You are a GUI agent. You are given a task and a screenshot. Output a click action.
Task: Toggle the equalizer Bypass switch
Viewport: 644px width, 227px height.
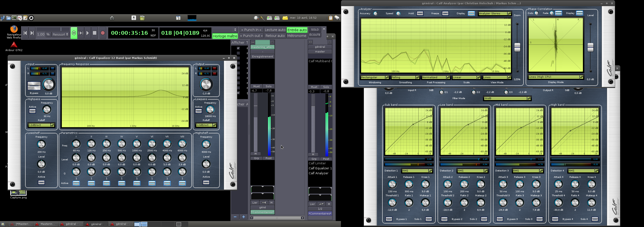click(34, 86)
